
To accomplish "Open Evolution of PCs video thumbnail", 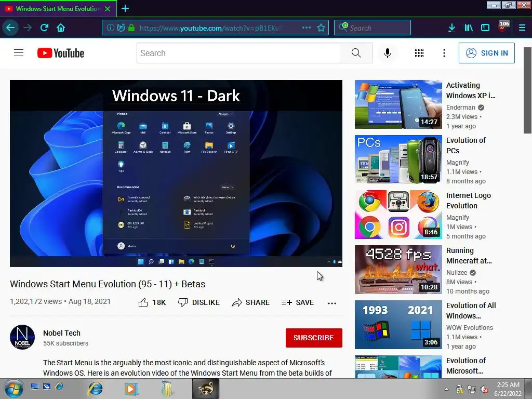I will [x=398, y=159].
